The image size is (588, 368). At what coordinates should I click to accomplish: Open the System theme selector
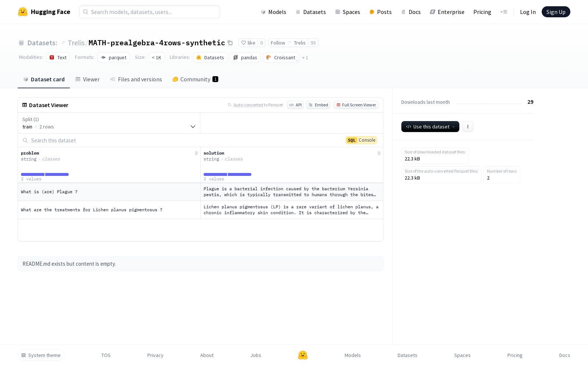pyautogui.click(x=41, y=355)
